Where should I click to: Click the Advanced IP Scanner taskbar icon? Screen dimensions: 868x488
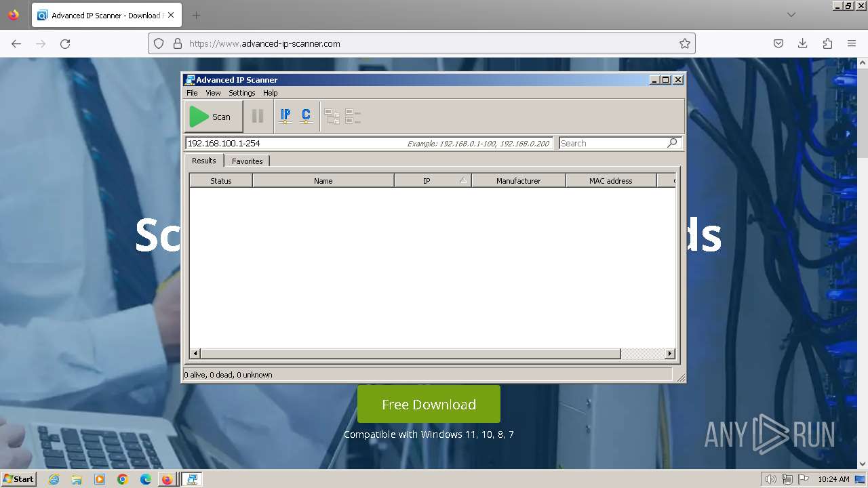click(x=192, y=479)
